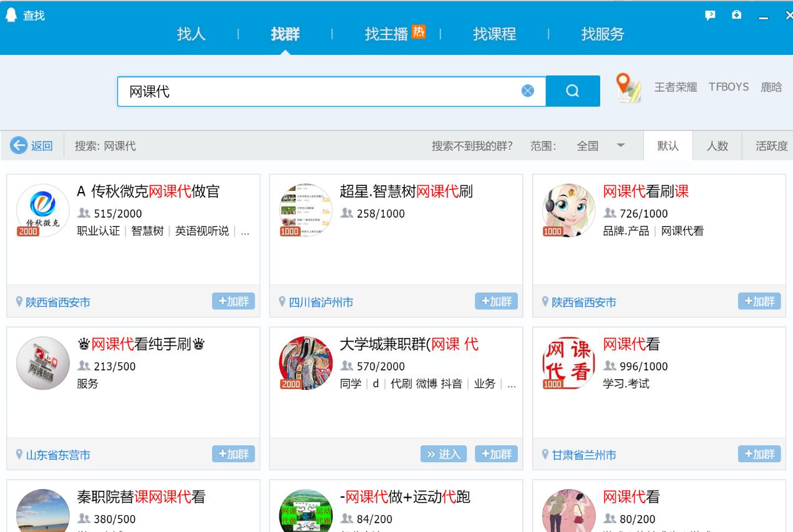Click the 王者荣耀 hot search term

[676, 87]
